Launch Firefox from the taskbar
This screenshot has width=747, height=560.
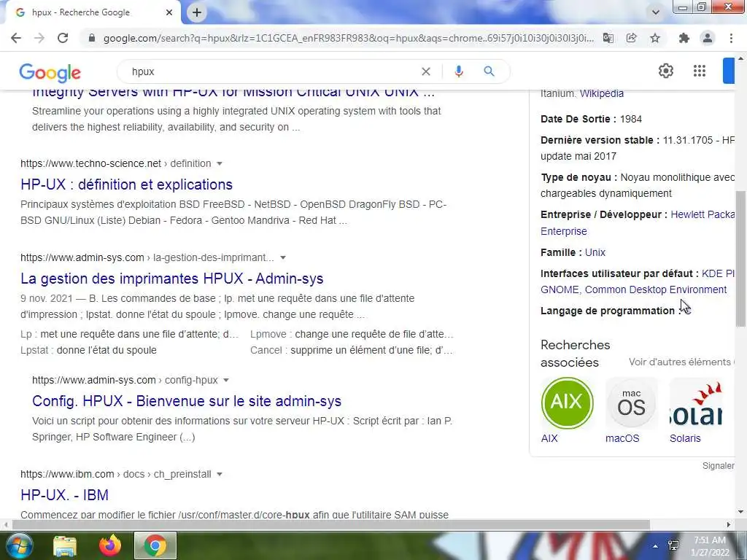coord(110,545)
